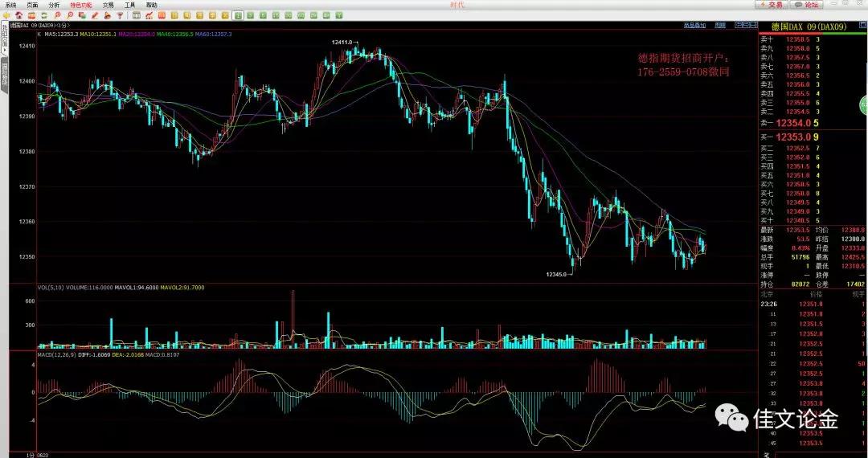Click the maximize icon beside 德国DAX 09 title
The width and height of the screenshot is (868, 458).
pyautogui.click(x=862, y=25)
